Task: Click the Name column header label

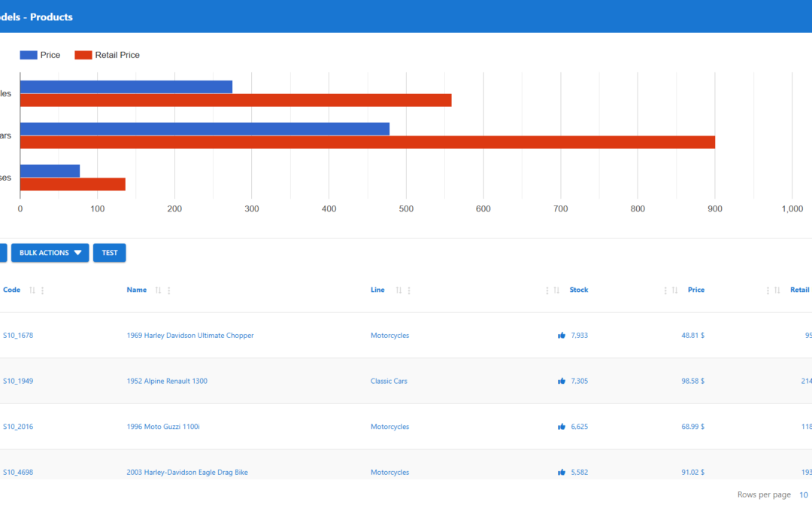Action: pyautogui.click(x=137, y=290)
